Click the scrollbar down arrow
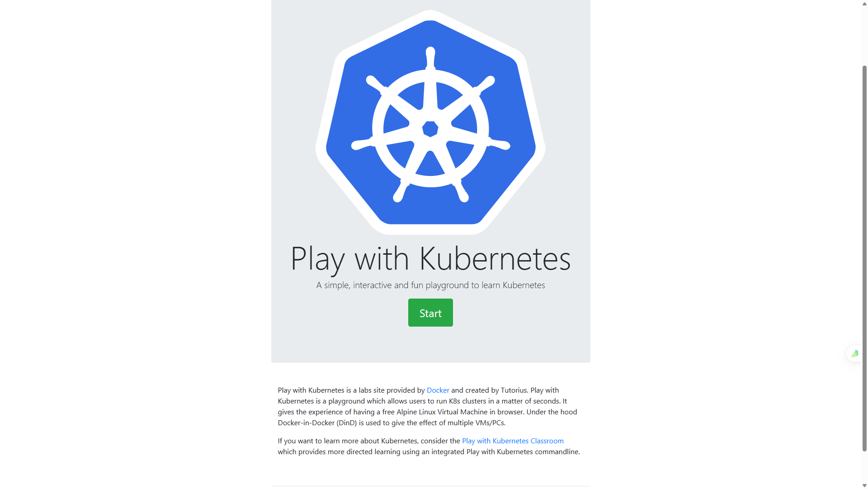Screen dimensions: 868x489 pyautogui.click(x=864, y=485)
